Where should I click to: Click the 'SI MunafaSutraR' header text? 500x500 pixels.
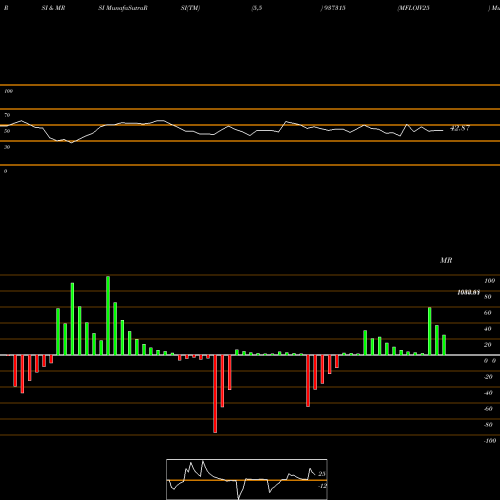pyautogui.click(x=123, y=8)
